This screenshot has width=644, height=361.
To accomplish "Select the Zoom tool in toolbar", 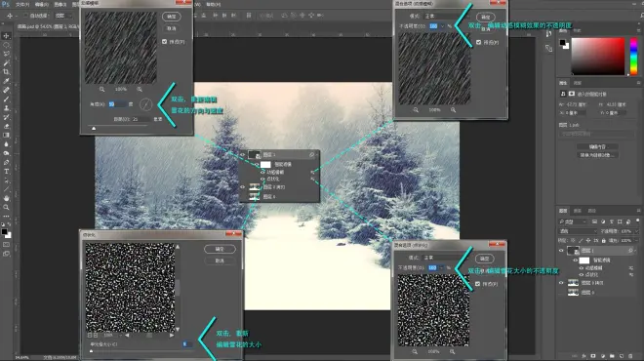I will 6,207.
